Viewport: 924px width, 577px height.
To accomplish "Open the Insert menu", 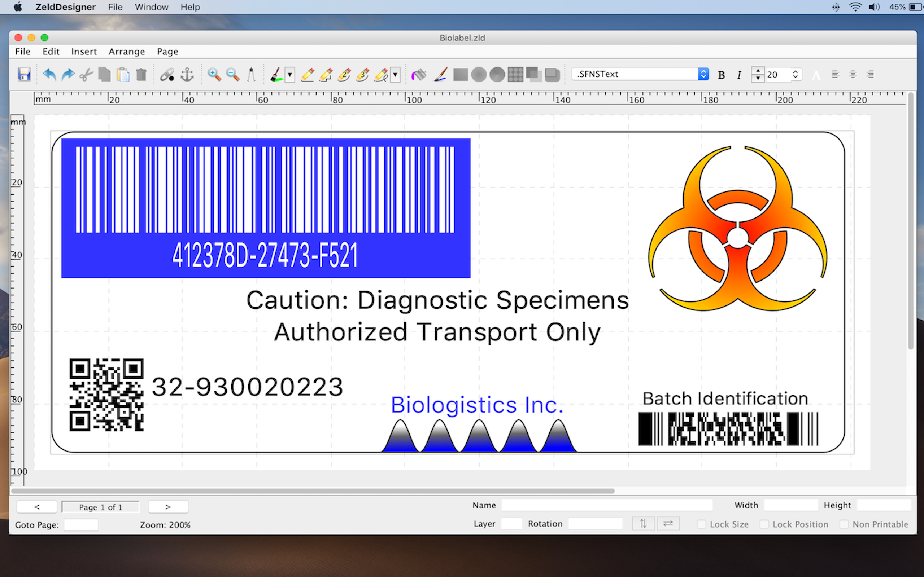I will click(84, 52).
